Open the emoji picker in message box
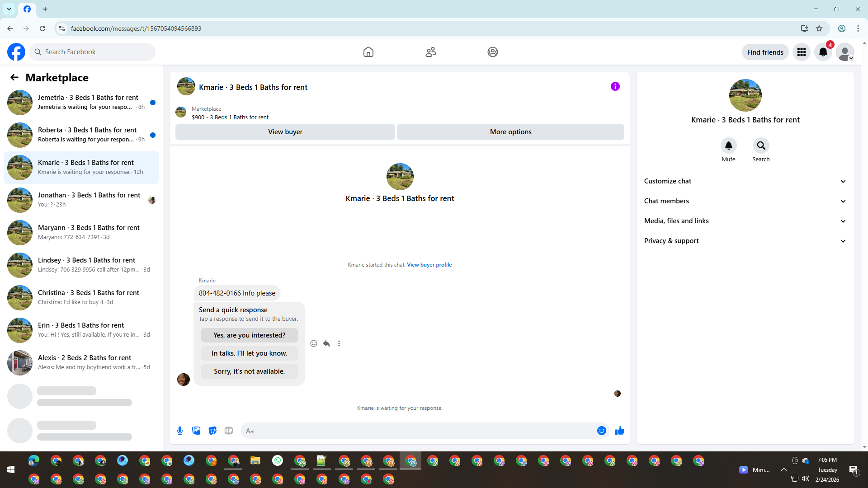868x488 pixels. (601, 431)
